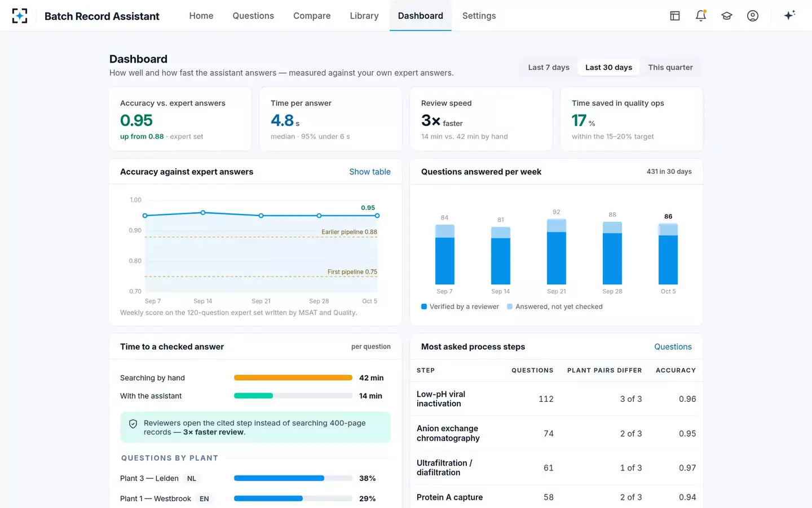
Task: Click the Searching by hand orange bar
Action: (293, 378)
